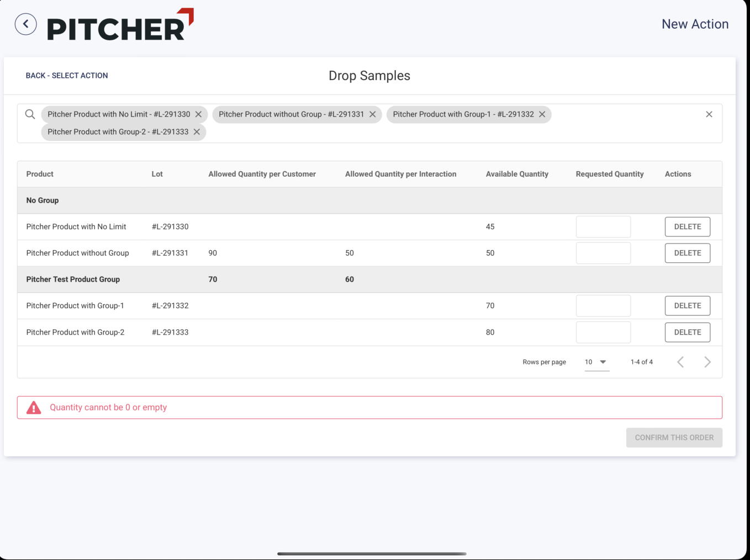Screen dimensions: 750x560
Task: Delete the Pitcher Product with Group-1 row
Action: coord(687,306)
